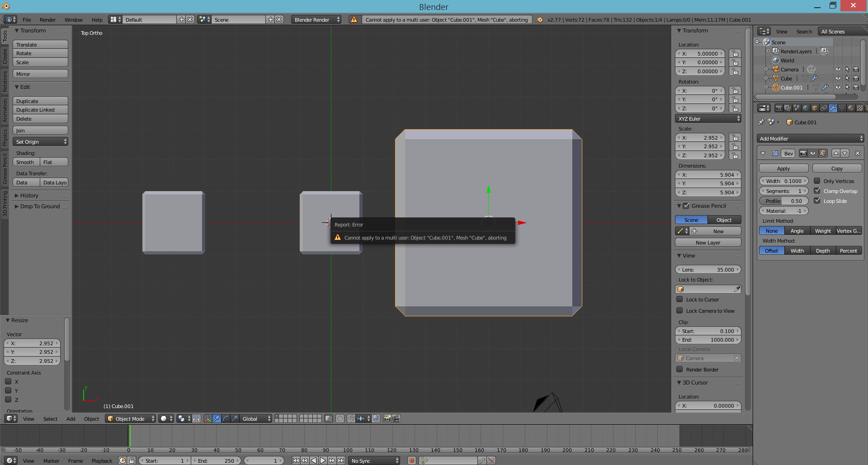Open the Global orientation dropdown
The image size is (868, 465).
(x=256, y=418)
